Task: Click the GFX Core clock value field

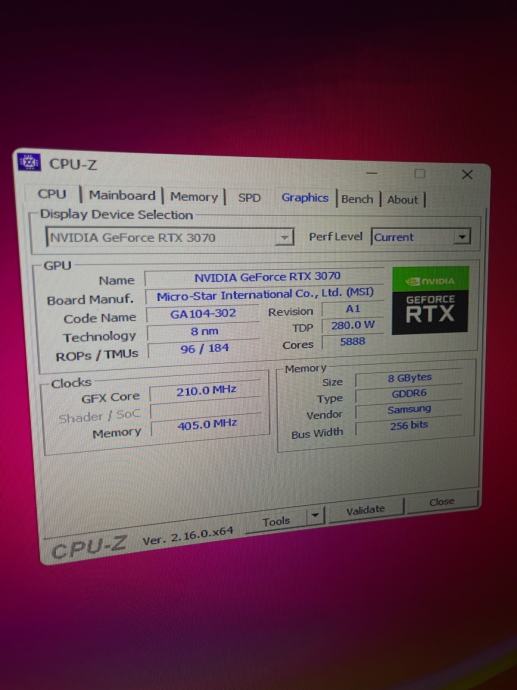Action: pyautogui.click(x=206, y=391)
